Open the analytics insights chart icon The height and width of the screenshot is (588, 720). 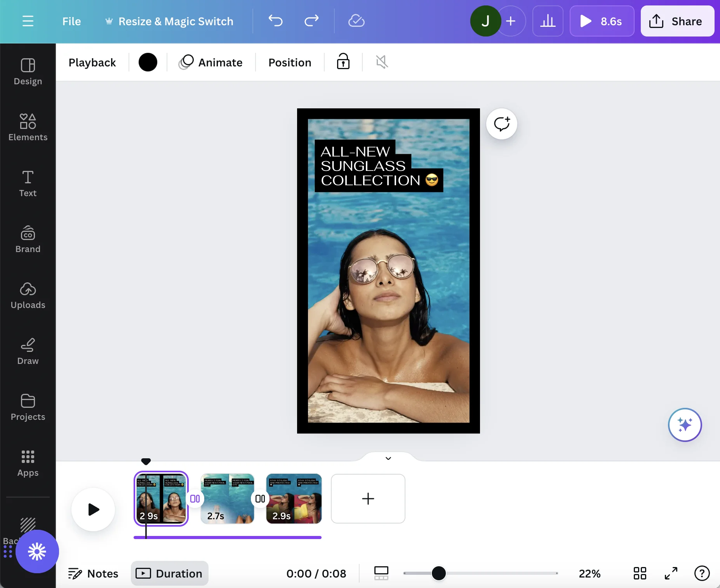coord(548,21)
